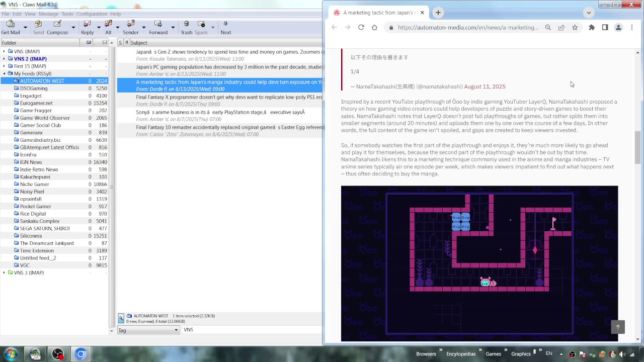Open the Games taskbar toolbar
The width and height of the screenshot is (644, 362).
click(493, 354)
